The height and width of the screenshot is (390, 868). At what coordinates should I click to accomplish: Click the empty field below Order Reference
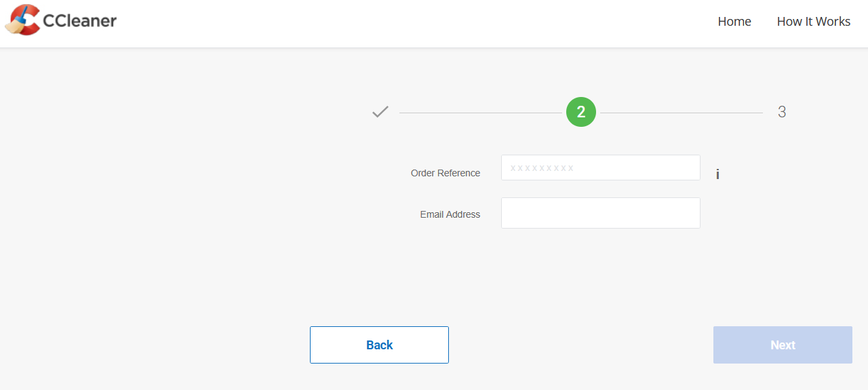point(601,213)
